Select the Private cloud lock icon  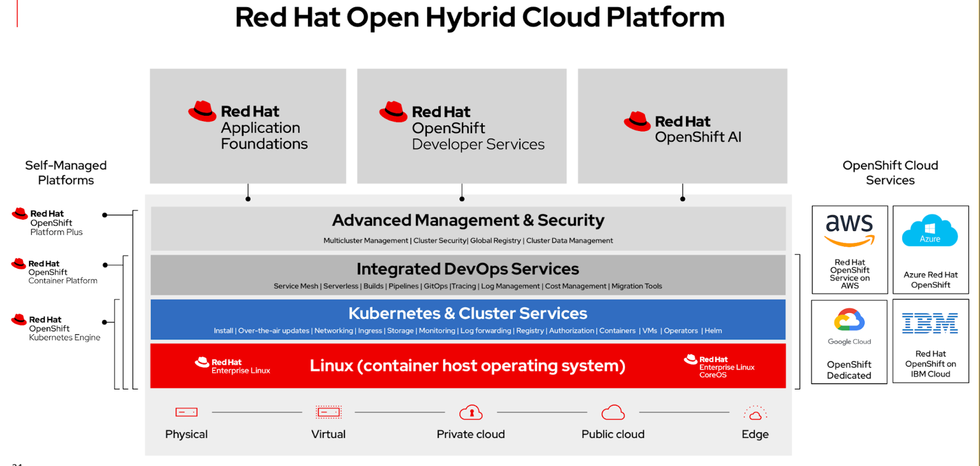(471, 412)
